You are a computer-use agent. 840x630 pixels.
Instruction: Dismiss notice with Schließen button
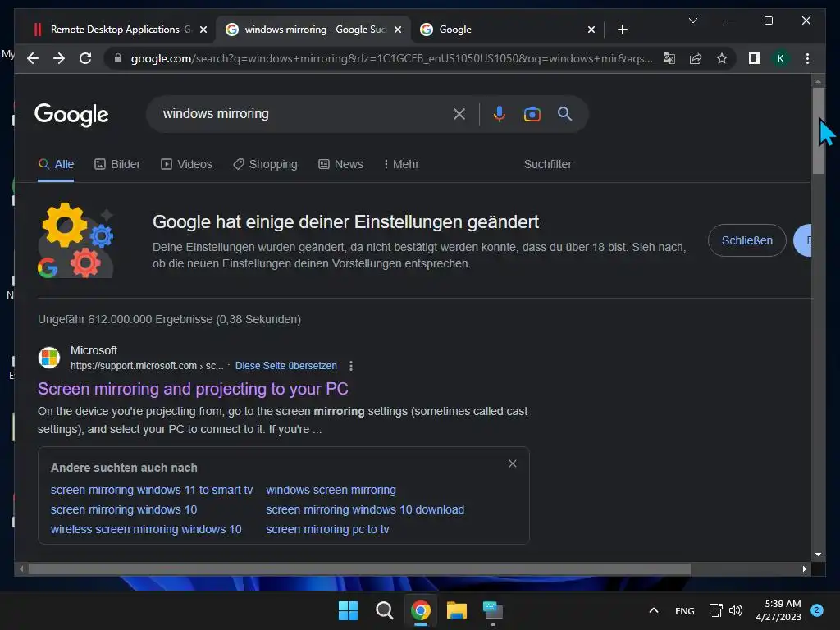point(746,240)
